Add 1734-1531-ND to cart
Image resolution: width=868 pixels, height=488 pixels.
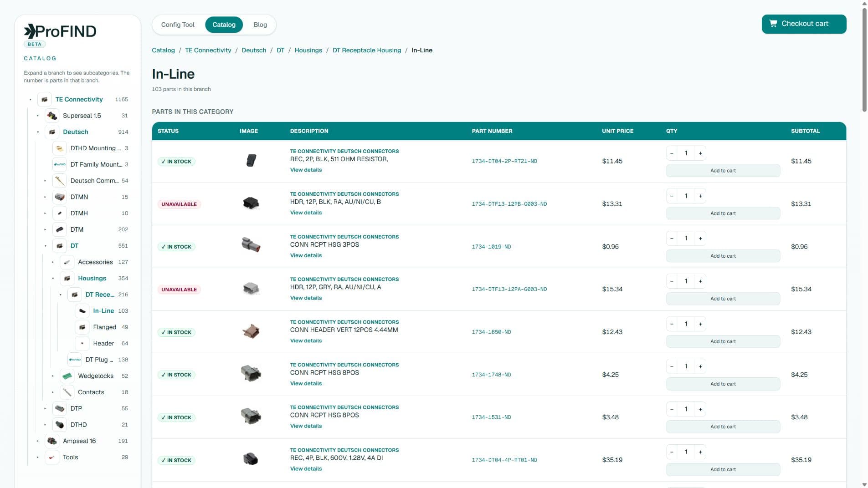(x=723, y=427)
